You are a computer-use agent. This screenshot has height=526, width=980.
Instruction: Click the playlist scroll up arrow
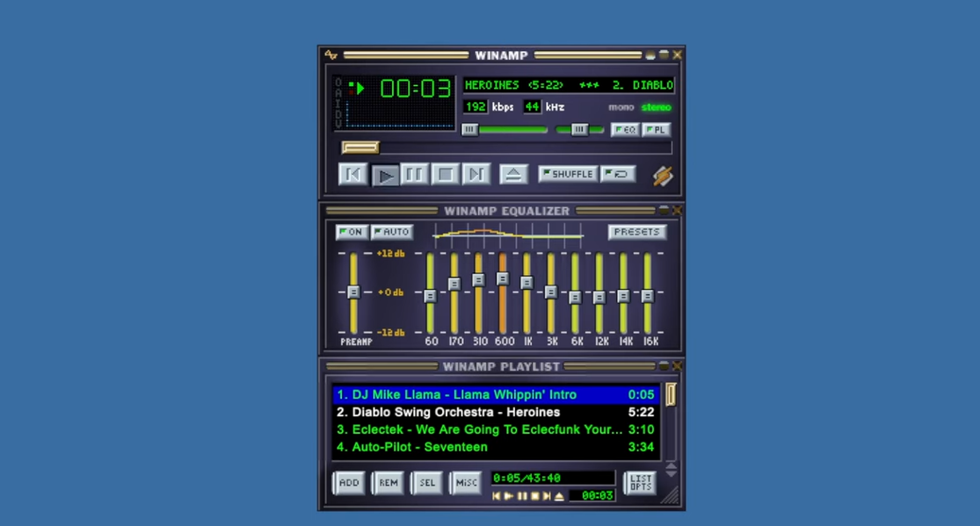671,466
